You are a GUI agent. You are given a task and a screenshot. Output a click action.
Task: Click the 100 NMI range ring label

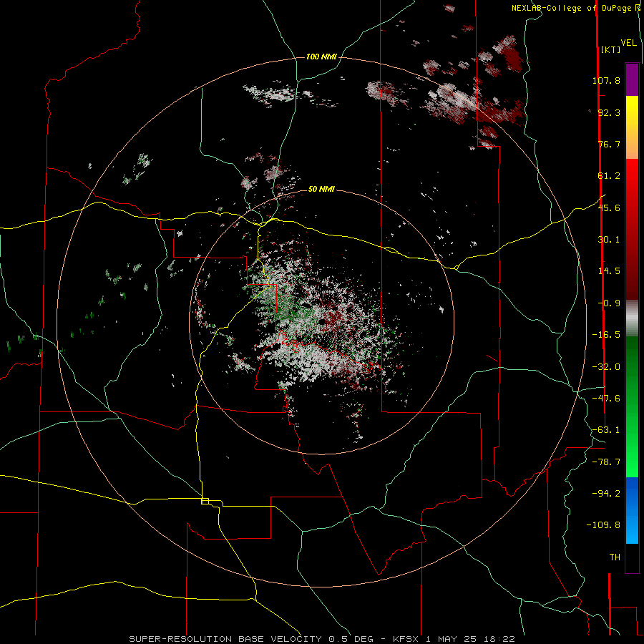coord(321,57)
